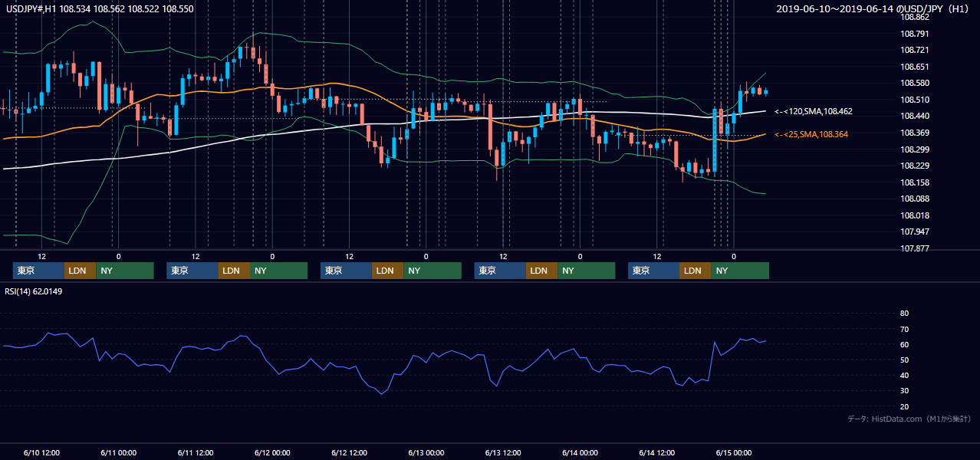Click RSI scale value 20
Viewport: 980px width, 460px height.
[904, 406]
